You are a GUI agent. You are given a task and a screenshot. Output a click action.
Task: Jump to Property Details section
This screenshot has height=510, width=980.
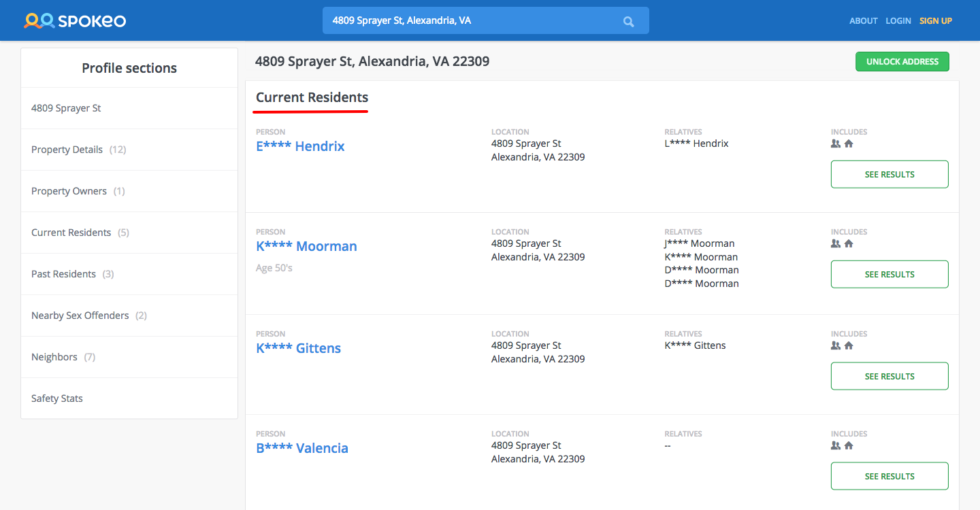[129, 150]
